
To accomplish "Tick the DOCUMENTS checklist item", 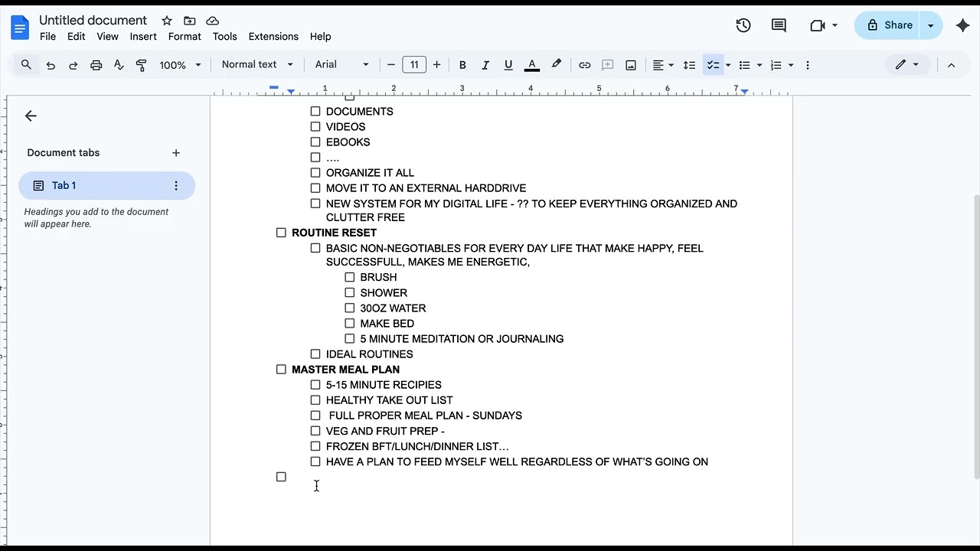I will point(315,111).
